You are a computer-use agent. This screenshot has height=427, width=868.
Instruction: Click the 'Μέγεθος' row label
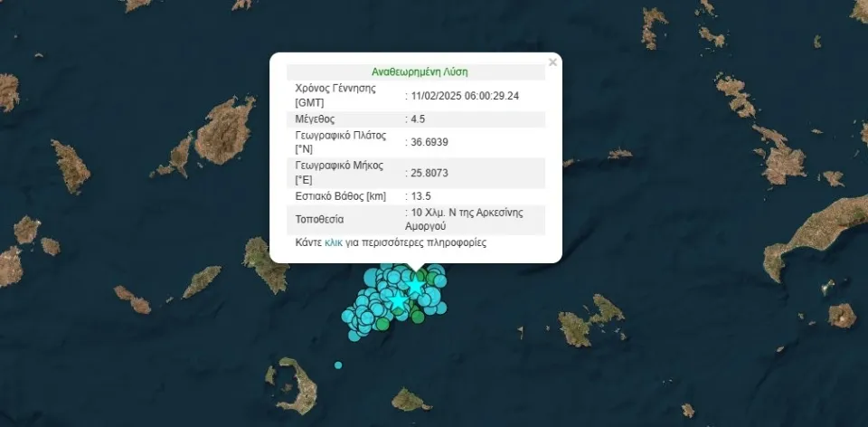click(x=315, y=119)
